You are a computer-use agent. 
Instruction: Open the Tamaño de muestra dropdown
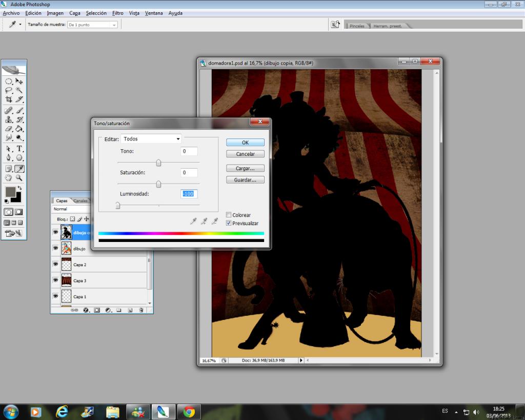click(x=92, y=25)
